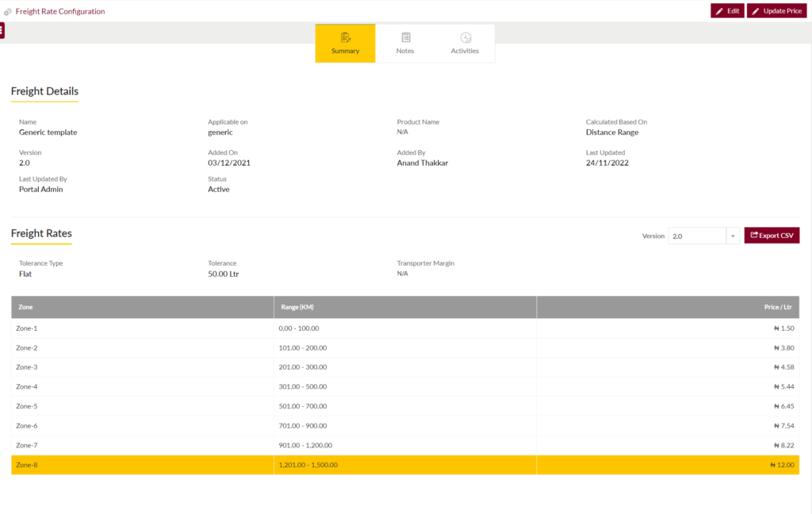This screenshot has width=812, height=514.
Task: Export freight rates as CSV
Action: [x=772, y=236]
